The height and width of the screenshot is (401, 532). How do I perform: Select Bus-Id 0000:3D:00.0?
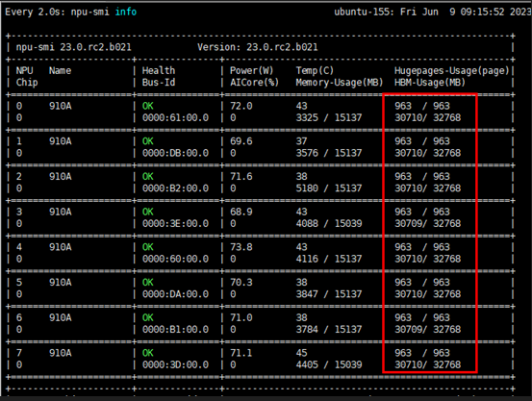(175, 364)
